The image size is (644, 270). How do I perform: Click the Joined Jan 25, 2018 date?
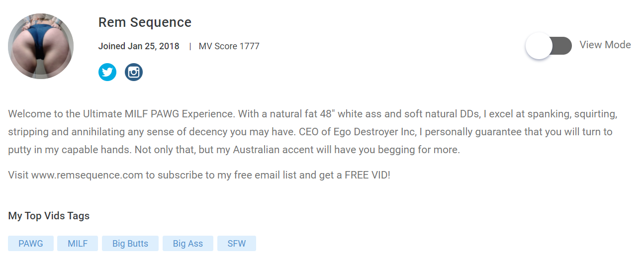tap(139, 46)
